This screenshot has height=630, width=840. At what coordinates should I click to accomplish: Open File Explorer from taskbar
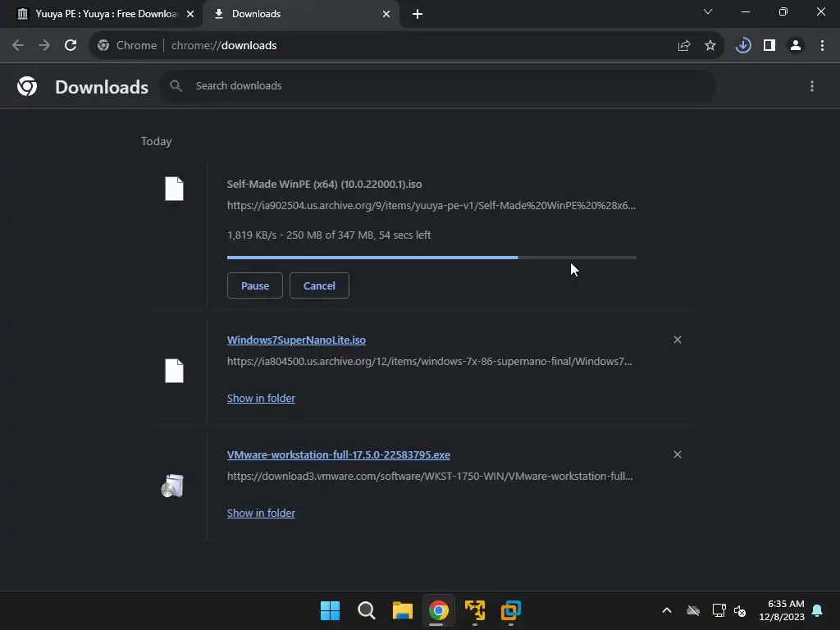pyautogui.click(x=402, y=610)
